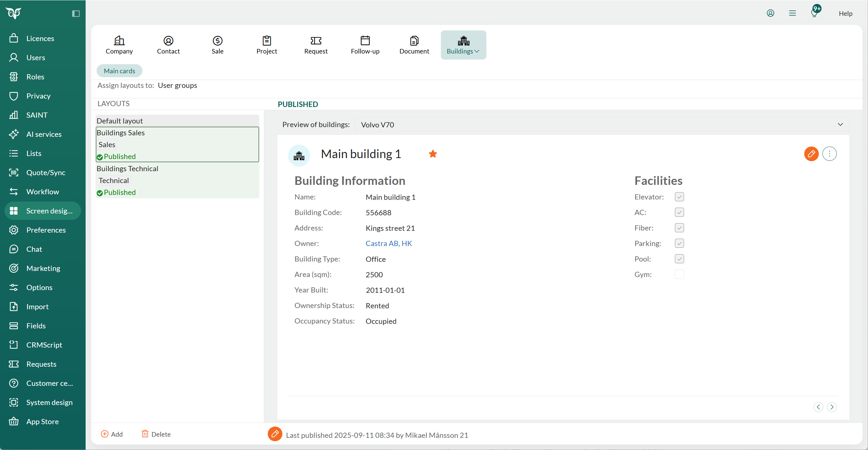Go to the next preview record arrow
The height and width of the screenshot is (450, 868).
pos(832,407)
